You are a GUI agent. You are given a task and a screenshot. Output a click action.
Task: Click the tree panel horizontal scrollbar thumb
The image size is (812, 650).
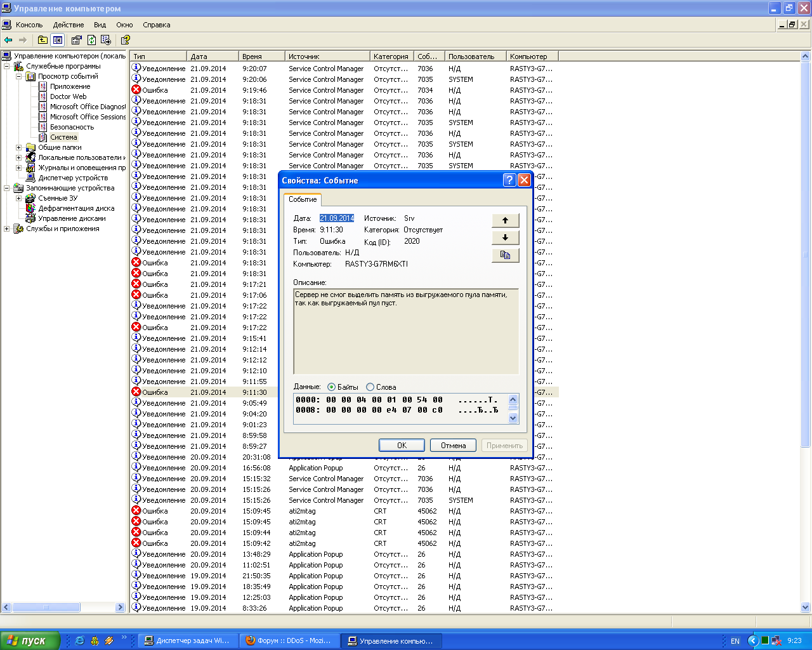(x=46, y=607)
